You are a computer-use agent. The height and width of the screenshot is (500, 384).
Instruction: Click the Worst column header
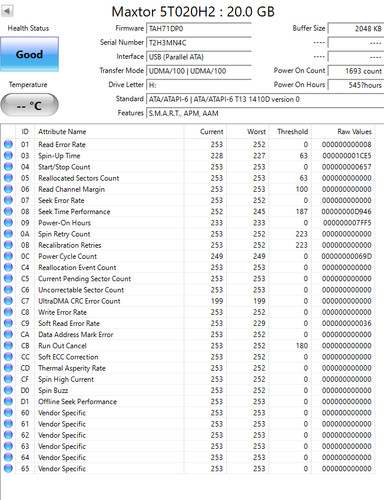[248, 132]
